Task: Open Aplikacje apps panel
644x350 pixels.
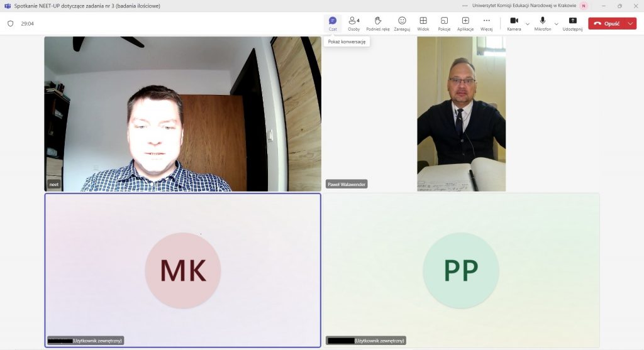Action: [465, 23]
